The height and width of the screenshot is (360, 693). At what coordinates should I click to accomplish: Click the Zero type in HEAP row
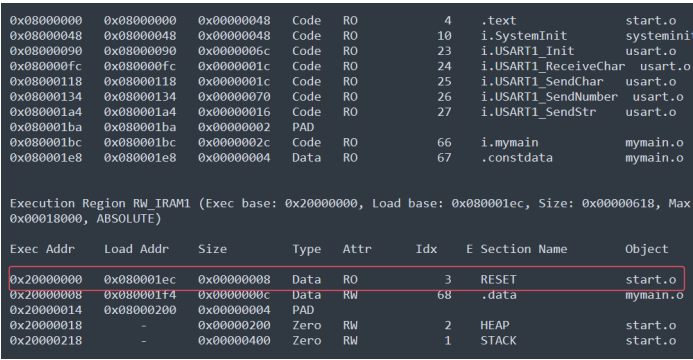click(x=307, y=326)
